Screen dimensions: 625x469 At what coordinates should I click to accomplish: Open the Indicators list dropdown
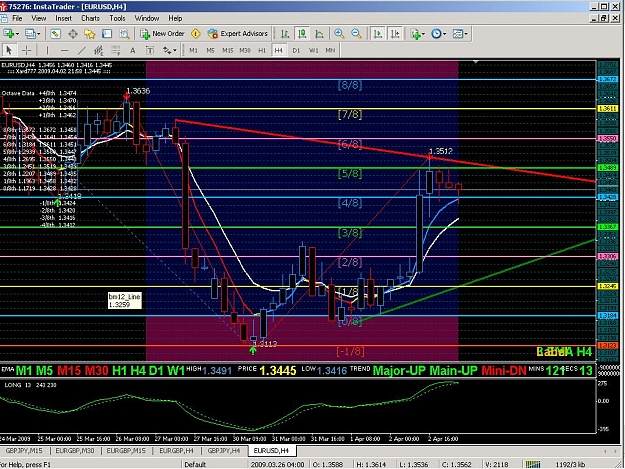pyautogui.click(x=417, y=34)
